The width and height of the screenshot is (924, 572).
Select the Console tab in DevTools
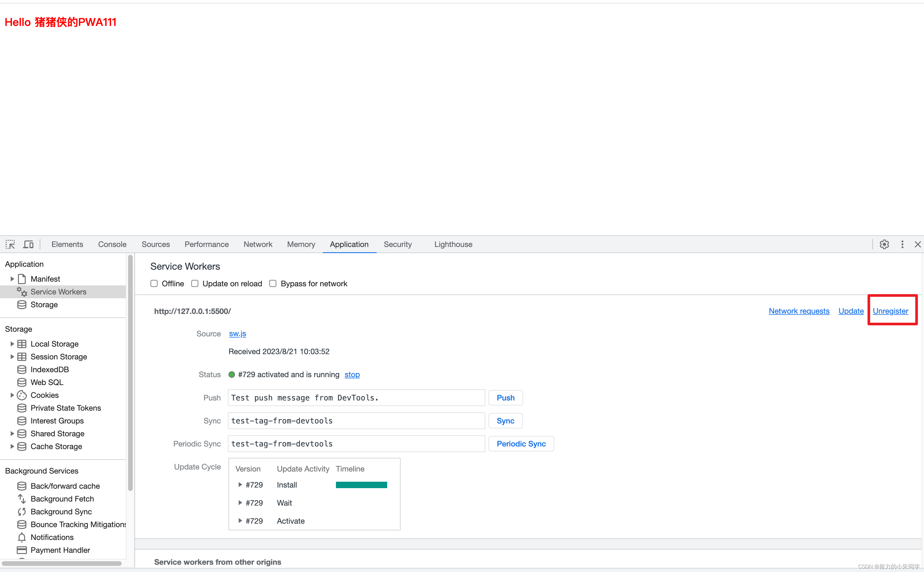tap(113, 244)
